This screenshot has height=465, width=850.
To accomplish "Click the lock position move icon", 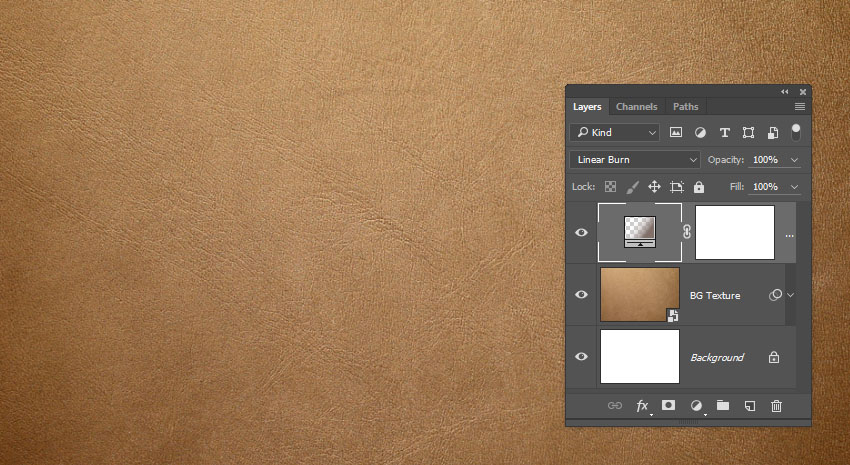I will tap(654, 187).
